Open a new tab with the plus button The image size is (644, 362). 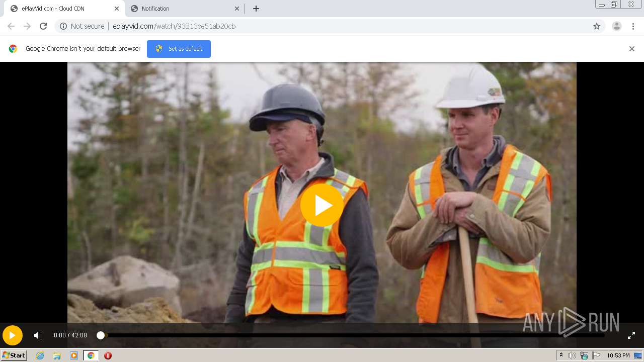(x=256, y=9)
